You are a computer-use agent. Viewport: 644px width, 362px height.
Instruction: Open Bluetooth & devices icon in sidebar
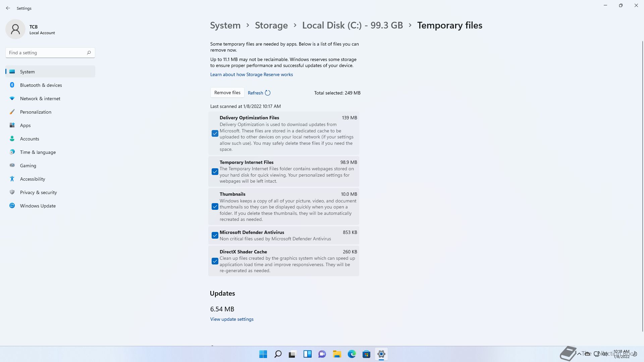pyautogui.click(x=12, y=85)
